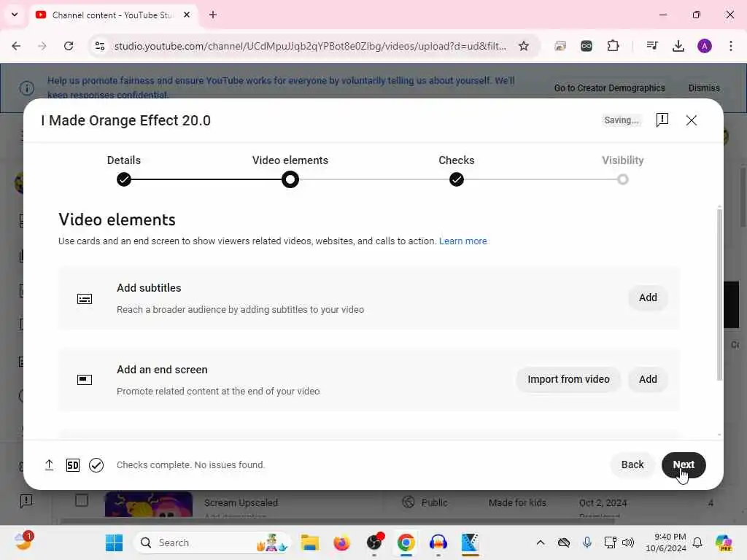
Task: Expand the tab search dropdown arrow
Action: (15, 15)
